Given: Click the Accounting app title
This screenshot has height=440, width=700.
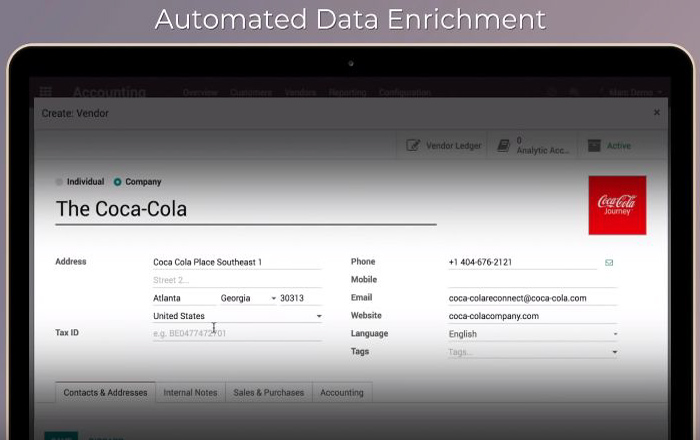Looking at the screenshot, I should pyautogui.click(x=109, y=92).
